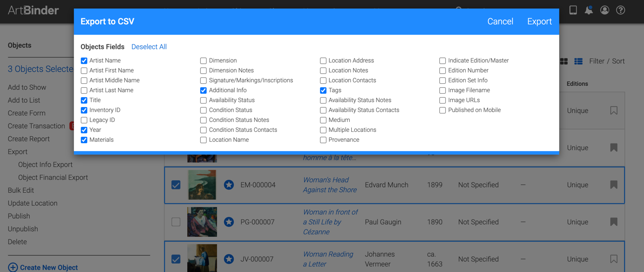644x272 pixels.
Task: Select the PG-000007 row checkbox
Action: [176, 222]
